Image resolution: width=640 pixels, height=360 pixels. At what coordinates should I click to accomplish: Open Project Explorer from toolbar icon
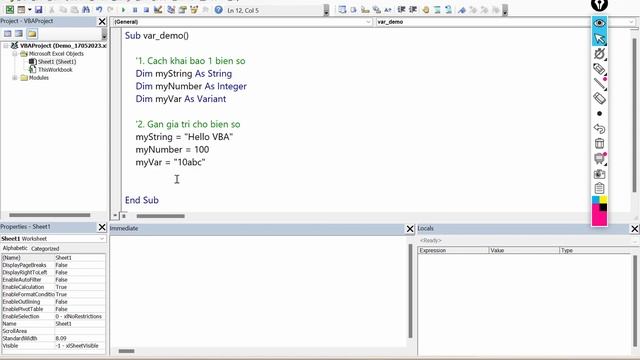(171, 10)
